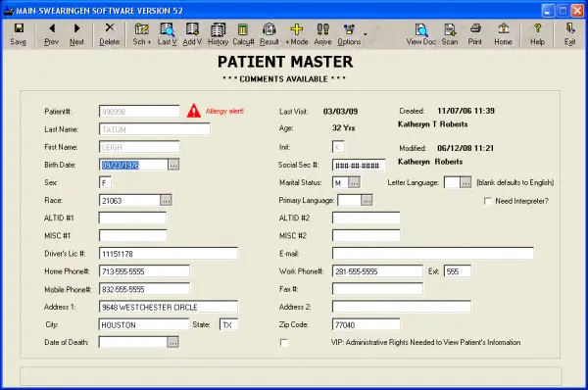Open the Primary Language lookup button
This screenshot has height=390, width=588.
point(367,200)
